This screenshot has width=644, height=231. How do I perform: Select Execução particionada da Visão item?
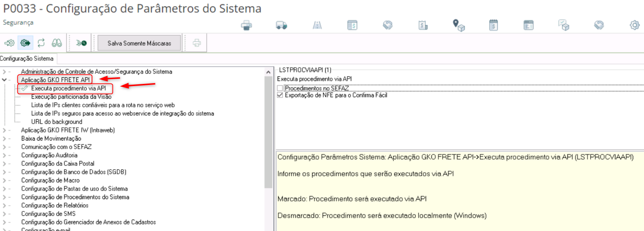pos(71,97)
